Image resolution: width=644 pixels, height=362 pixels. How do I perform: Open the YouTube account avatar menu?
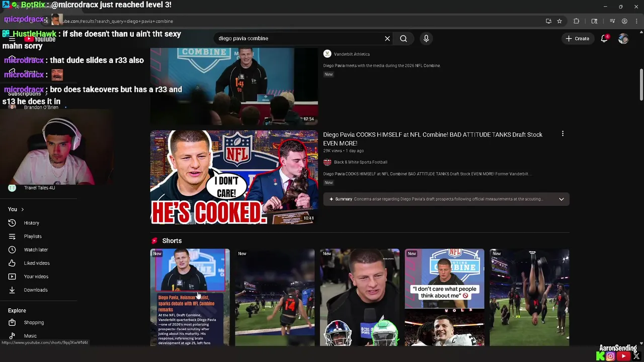coord(623,39)
